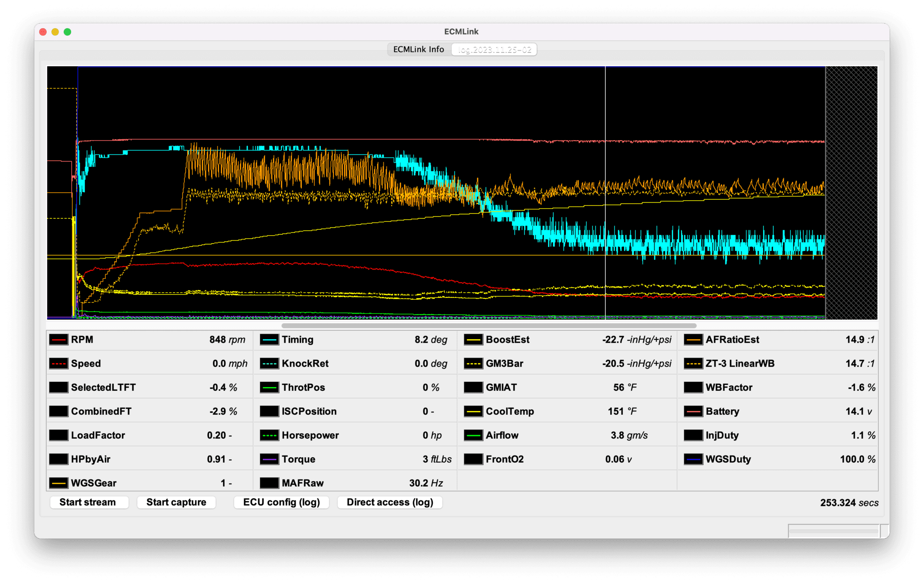Click the GMIAT color swatch
The image size is (924, 584).
coord(474,387)
